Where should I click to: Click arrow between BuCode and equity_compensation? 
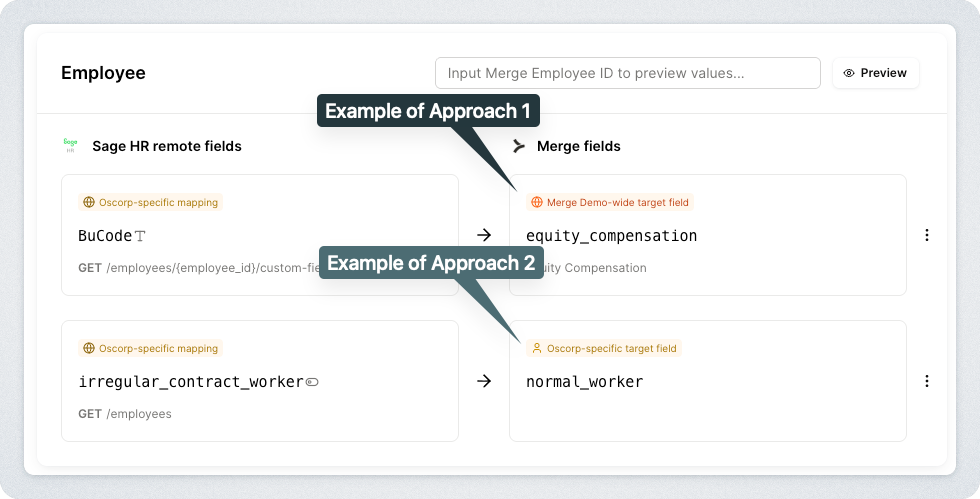click(484, 235)
